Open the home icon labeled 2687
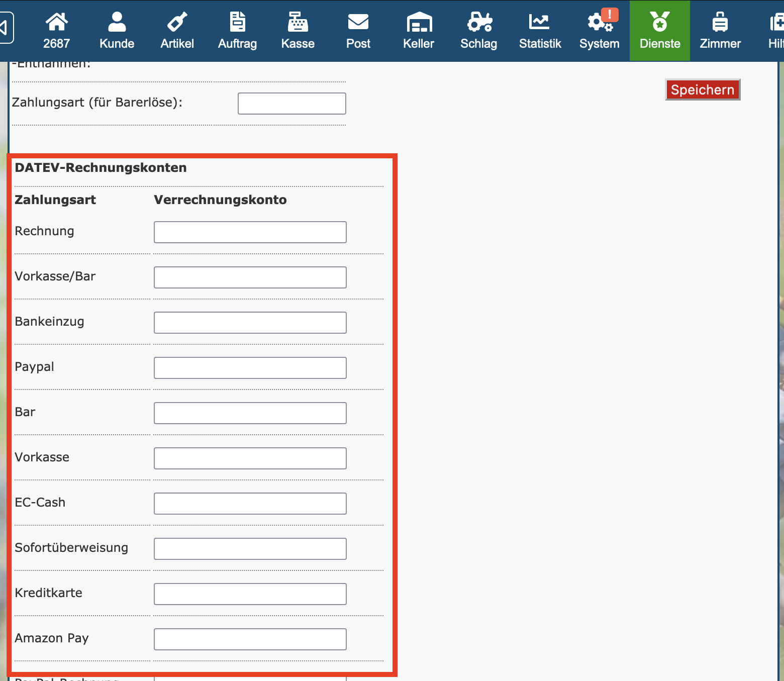 [x=56, y=31]
